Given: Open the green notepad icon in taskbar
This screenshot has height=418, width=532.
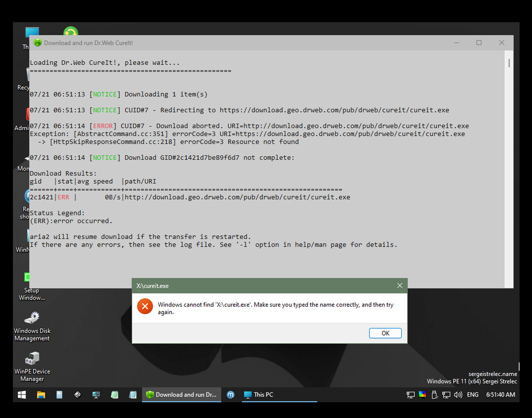Looking at the screenshot, I should coord(114,394).
